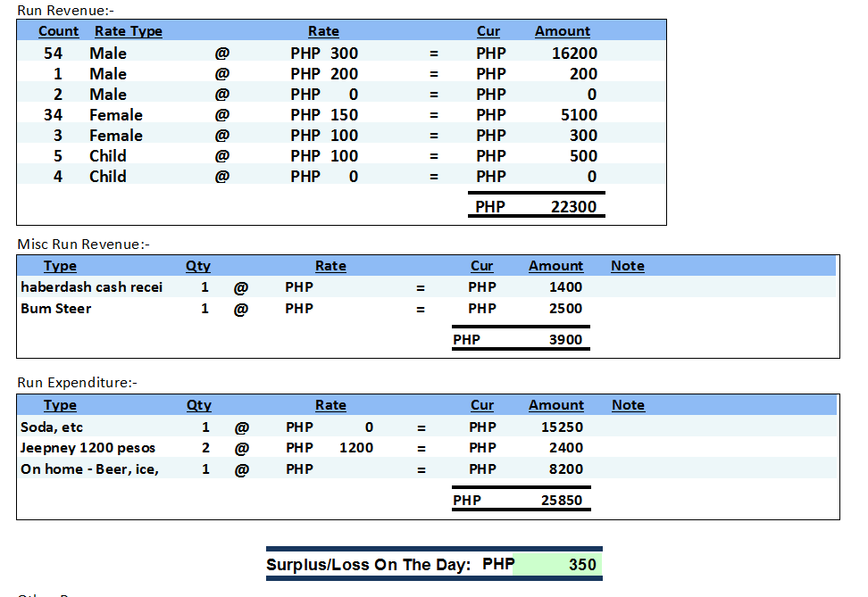Select the haberdash cash recei type cell
Image resolution: width=868 pixels, height=597 pixels.
point(91,287)
